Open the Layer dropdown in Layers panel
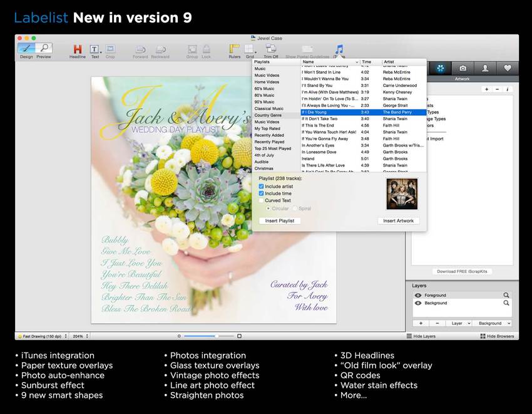532x414 pixels. point(460,323)
